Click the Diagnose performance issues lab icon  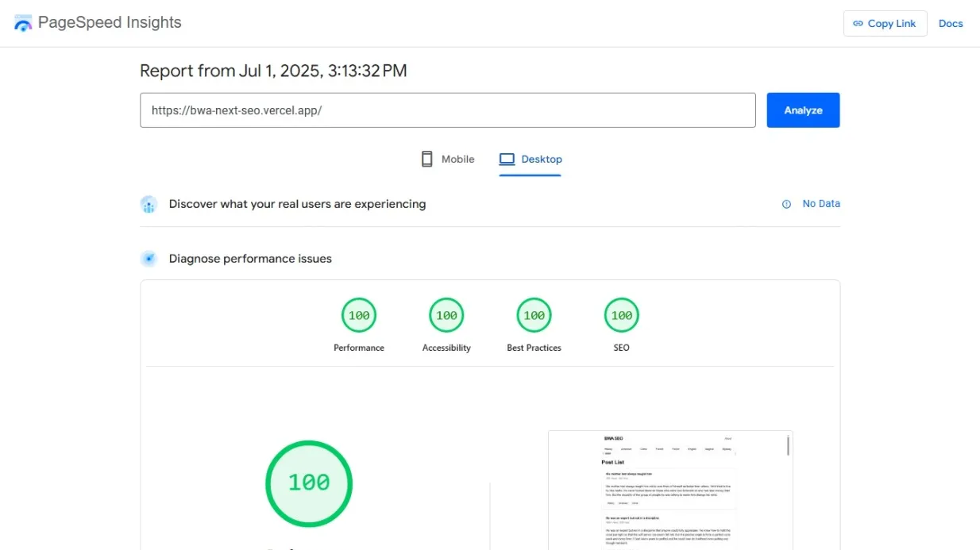pyautogui.click(x=149, y=258)
